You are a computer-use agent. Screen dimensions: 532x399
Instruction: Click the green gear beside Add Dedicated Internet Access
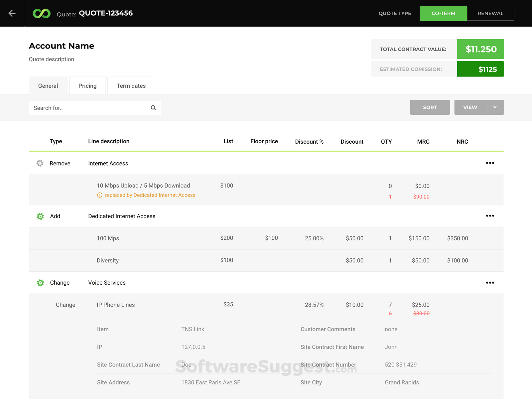click(40, 216)
